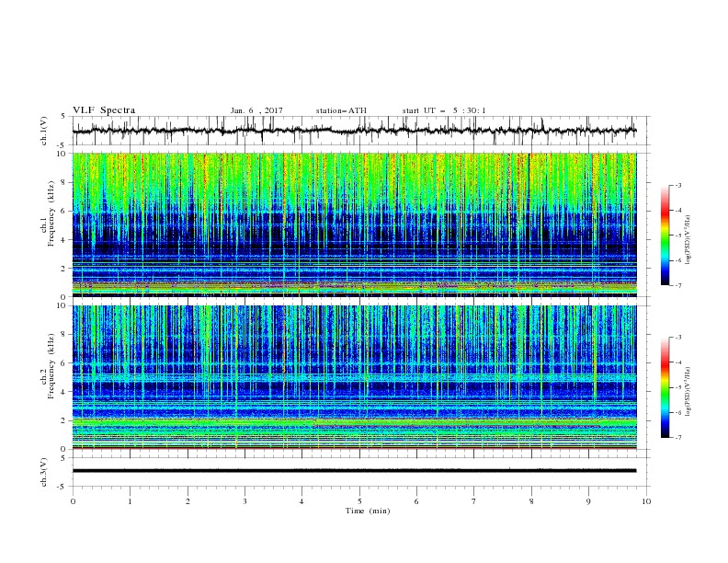The height and width of the screenshot is (563, 728).
Task: Click the ch.2 colorbar "log(PSD)(V²/Hz)" label
Action: click(x=688, y=392)
